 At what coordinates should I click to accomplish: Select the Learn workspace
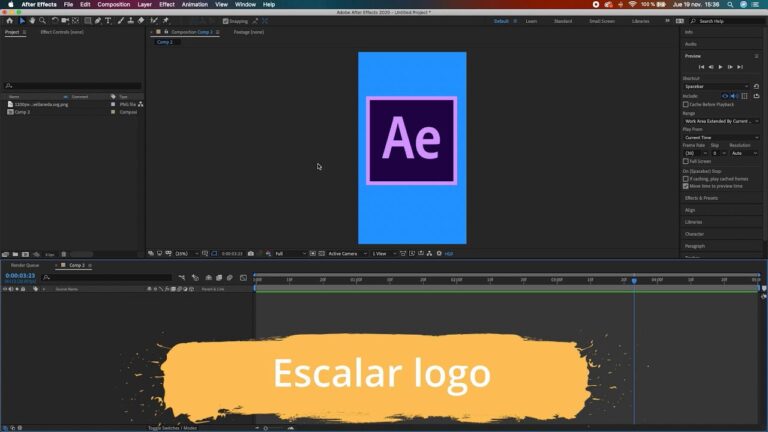coord(531,21)
